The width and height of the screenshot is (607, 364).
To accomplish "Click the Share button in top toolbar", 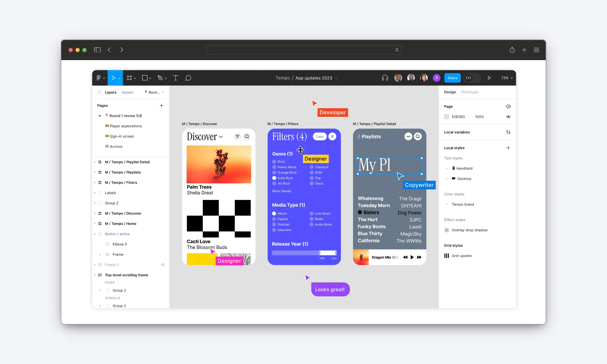I will [x=453, y=78].
